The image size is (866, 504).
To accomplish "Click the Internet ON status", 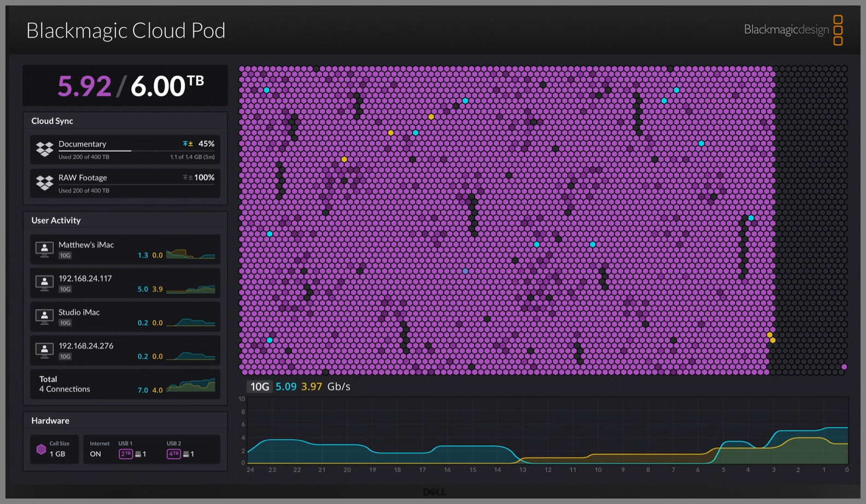I will click(x=96, y=454).
